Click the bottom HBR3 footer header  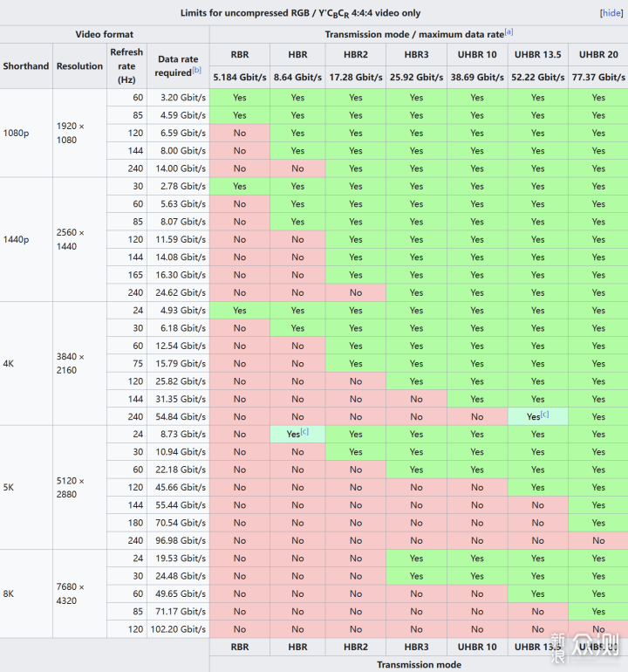(x=416, y=648)
